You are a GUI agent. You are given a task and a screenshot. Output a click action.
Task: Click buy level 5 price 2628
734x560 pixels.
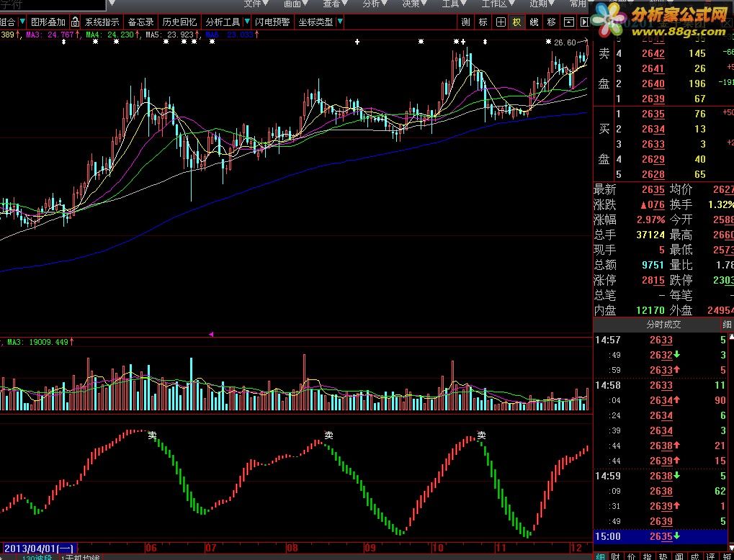pos(653,174)
